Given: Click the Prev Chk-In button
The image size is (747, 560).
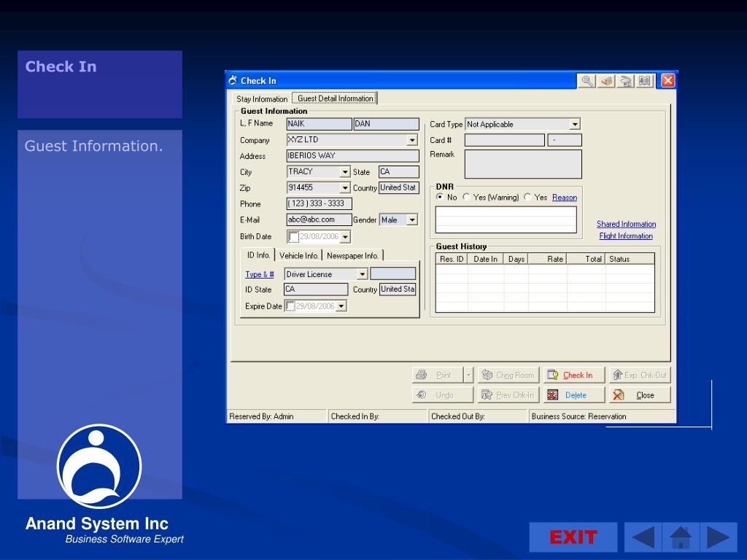Looking at the screenshot, I should pyautogui.click(x=508, y=394).
